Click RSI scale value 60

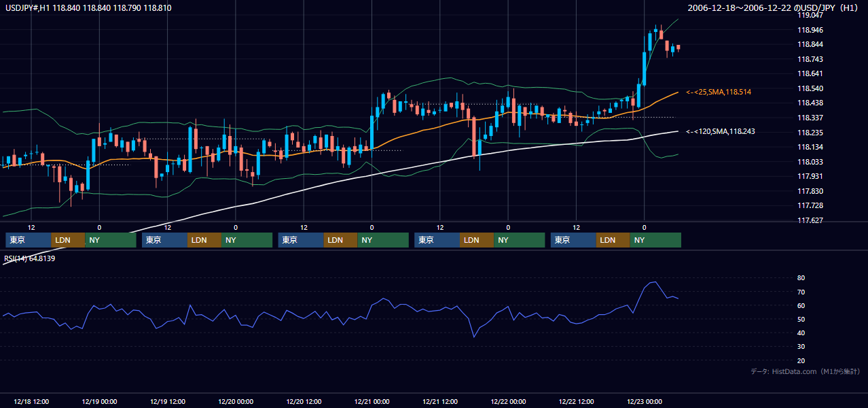(801, 305)
